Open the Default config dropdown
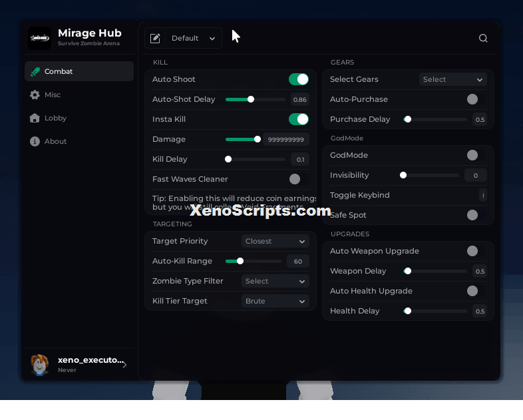 (x=194, y=38)
